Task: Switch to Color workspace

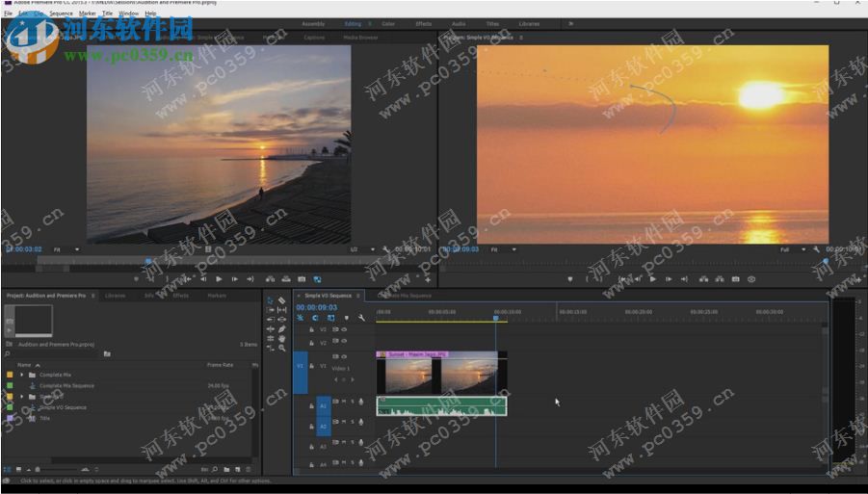Action: point(388,24)
